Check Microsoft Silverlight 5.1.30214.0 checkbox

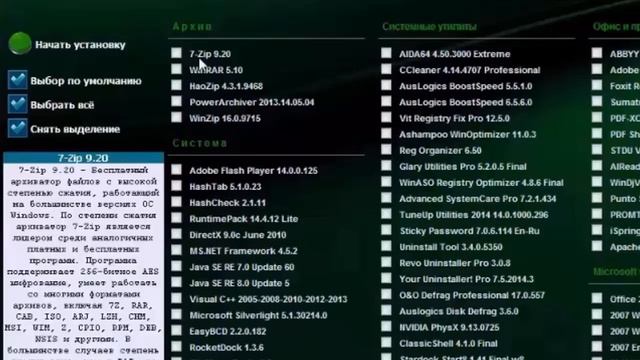(x=176, y=314)
